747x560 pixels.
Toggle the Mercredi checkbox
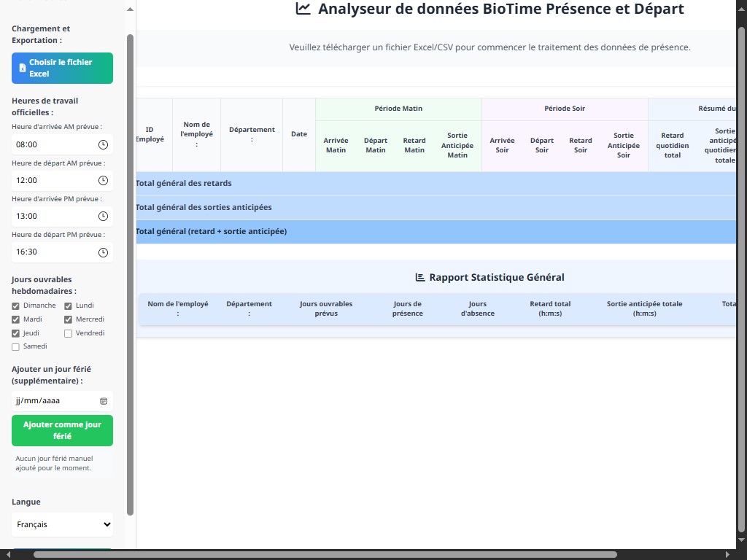(68, 319)
